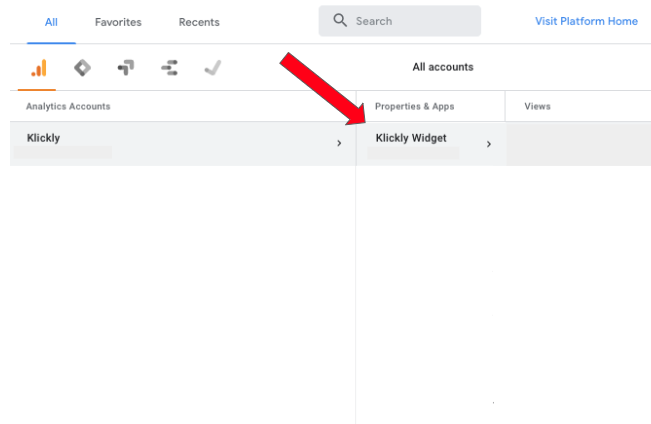Switch to the Recents tab
The height and width of the screenshot is (424, 651).
[199, 22]
